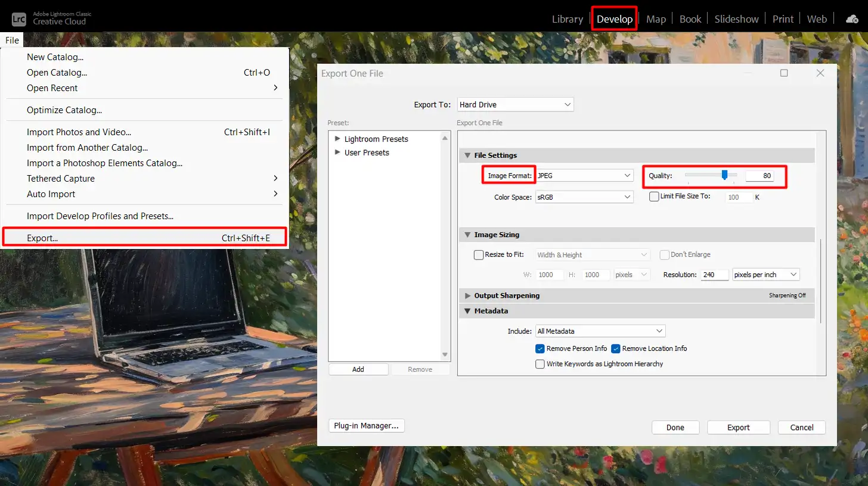Click the H height input field
This screenshot has height=486, width=868.
[x=596, y=275]
